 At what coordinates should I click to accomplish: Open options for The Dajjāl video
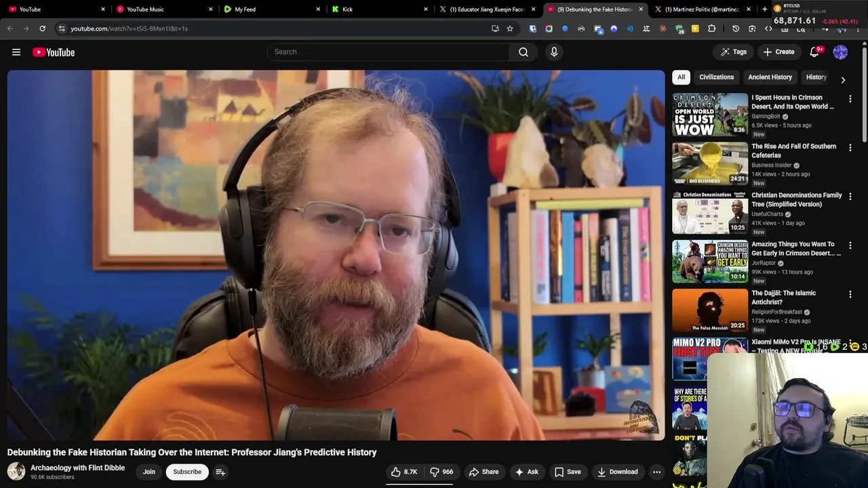(x=850, y=294)
